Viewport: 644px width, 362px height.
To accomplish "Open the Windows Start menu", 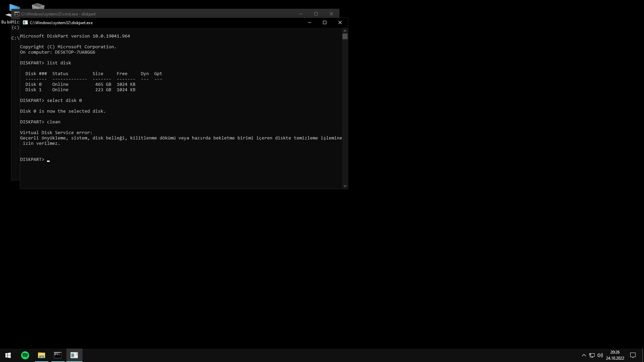I will 8,355.
